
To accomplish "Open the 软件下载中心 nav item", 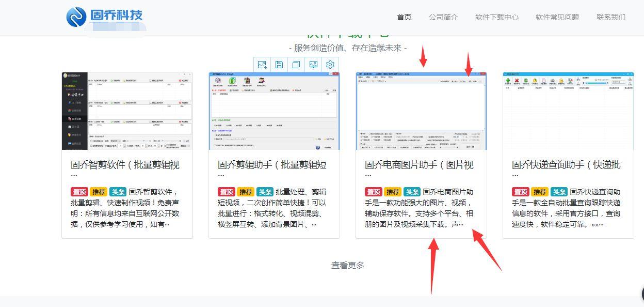I will [x=497, y=17].
